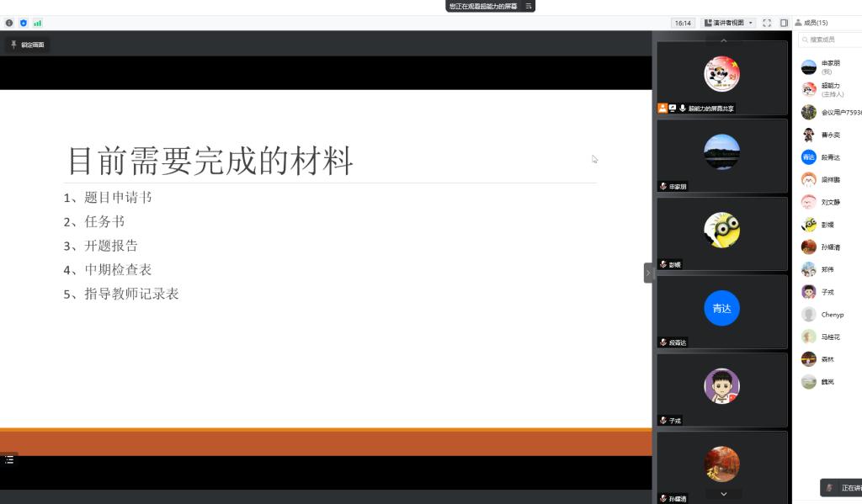Open the screen-share banner menu icon
This screenshot has width=862, height=504.
[528, 6]
